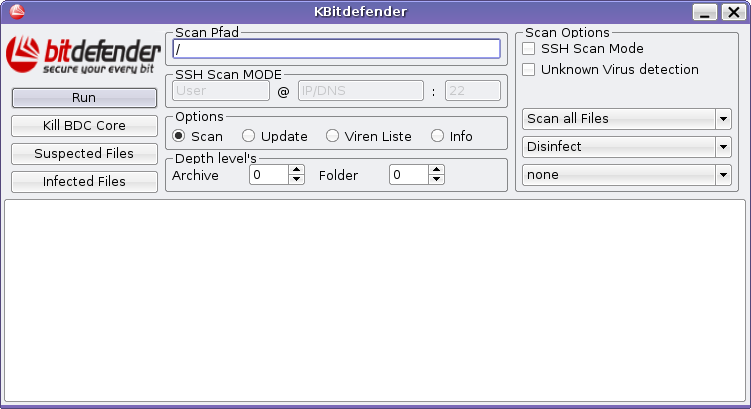Click the Bitdefender logo image

(x=83, y=56)
